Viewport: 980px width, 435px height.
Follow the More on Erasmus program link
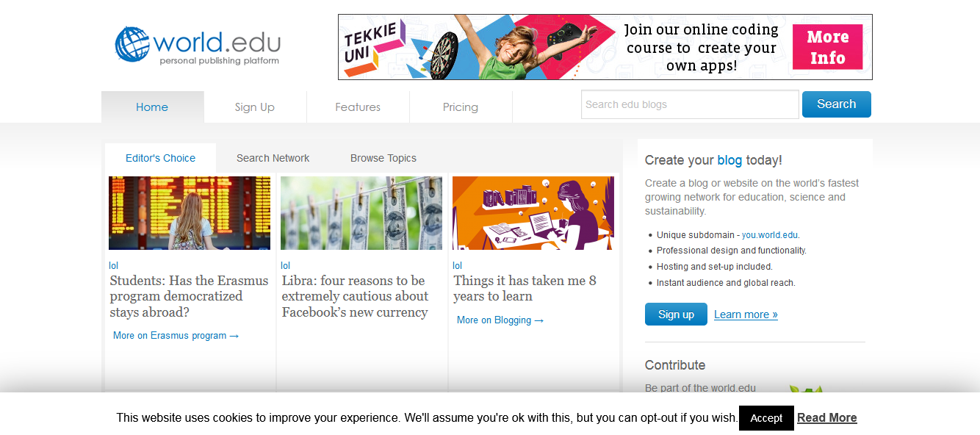coord(176,336)
